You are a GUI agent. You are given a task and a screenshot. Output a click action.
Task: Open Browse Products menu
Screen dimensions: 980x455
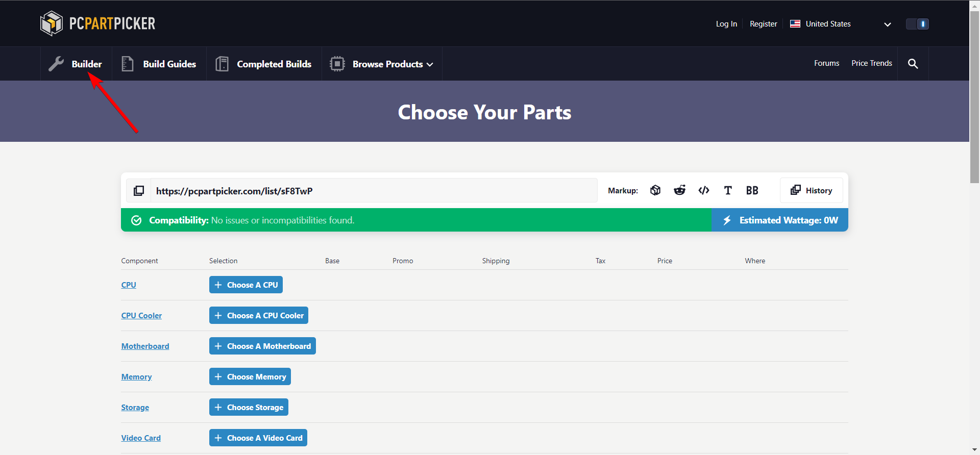[382, 64]
